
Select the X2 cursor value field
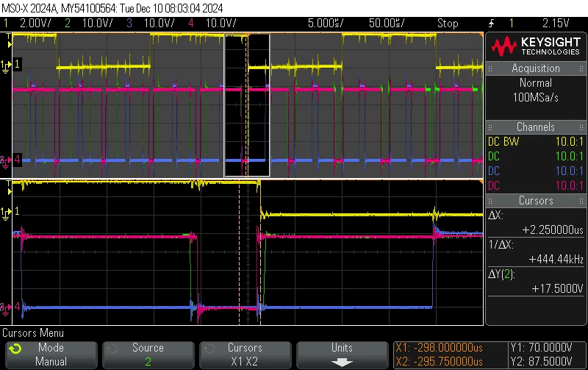coord(439,361)
